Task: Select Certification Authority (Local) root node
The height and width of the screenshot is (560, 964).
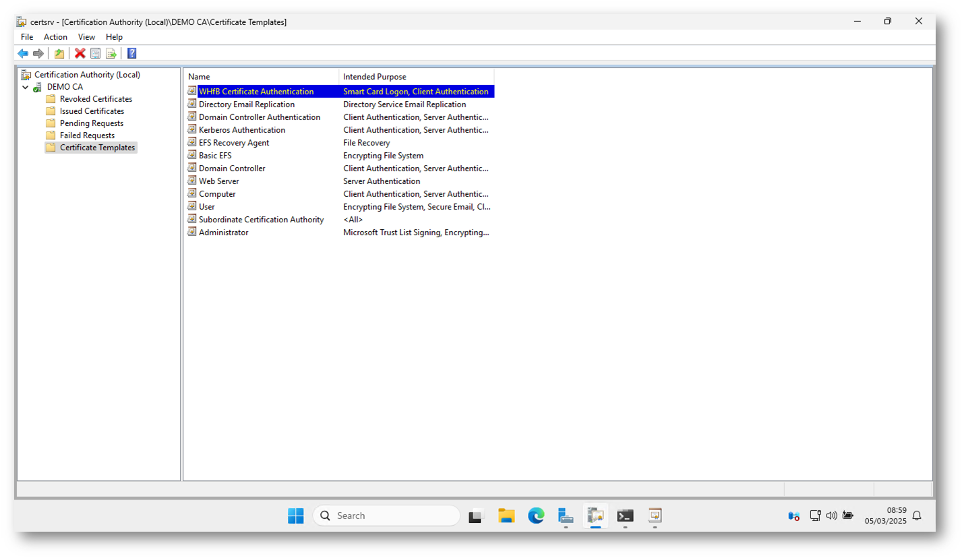Action: [88, 75]
